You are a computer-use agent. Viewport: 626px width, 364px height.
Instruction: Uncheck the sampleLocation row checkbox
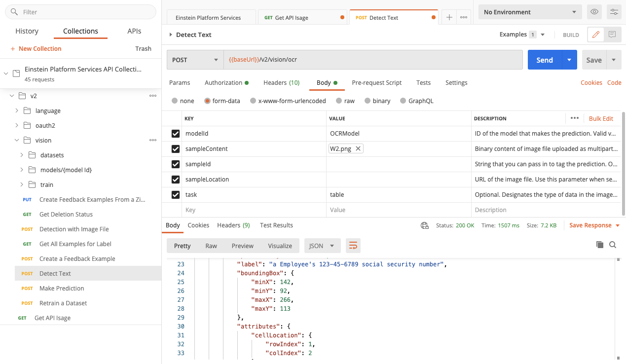click(x=175, y=180)
